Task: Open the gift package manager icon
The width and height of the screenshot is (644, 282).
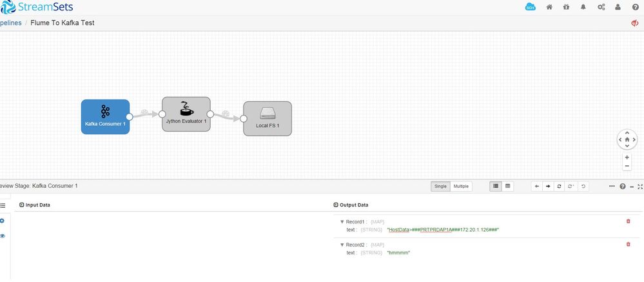Action: [x=567, y=7]
